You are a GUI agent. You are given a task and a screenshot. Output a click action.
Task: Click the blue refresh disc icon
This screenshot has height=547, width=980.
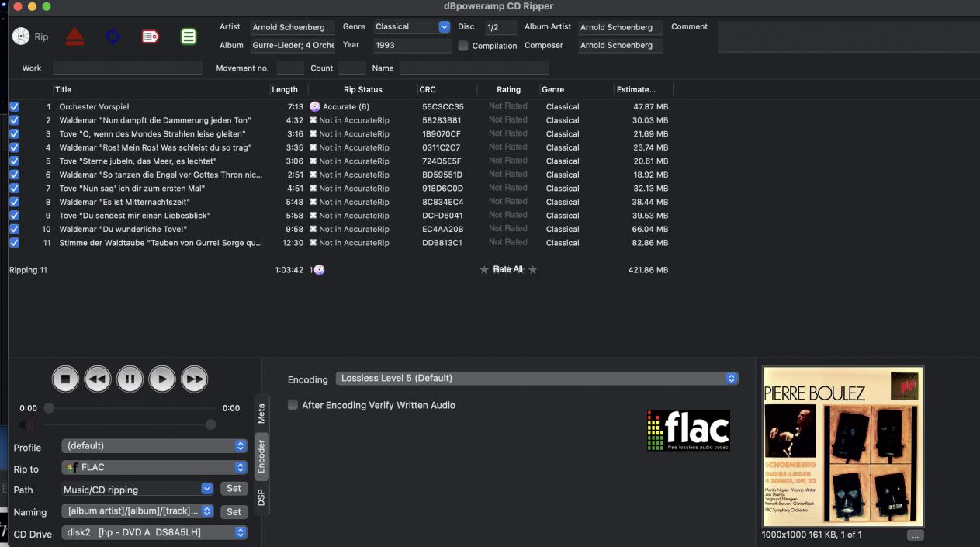pos(113,36)
